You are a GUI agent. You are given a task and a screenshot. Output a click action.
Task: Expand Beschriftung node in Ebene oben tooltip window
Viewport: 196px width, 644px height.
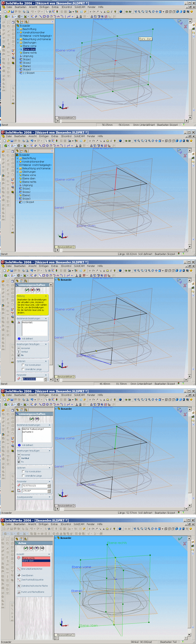[x=18, y=29]
